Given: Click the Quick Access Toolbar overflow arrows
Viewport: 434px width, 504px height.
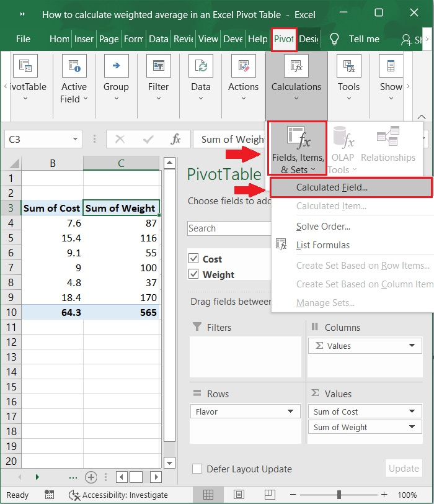Looking at the screenshot, I should pos(22,14).
